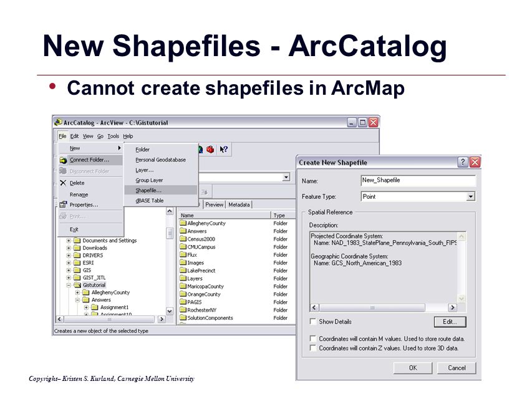This screenshot has height=399, width=532.
Task: Click OK in Create New Shapefile dialog
Action: coord(413,368)
